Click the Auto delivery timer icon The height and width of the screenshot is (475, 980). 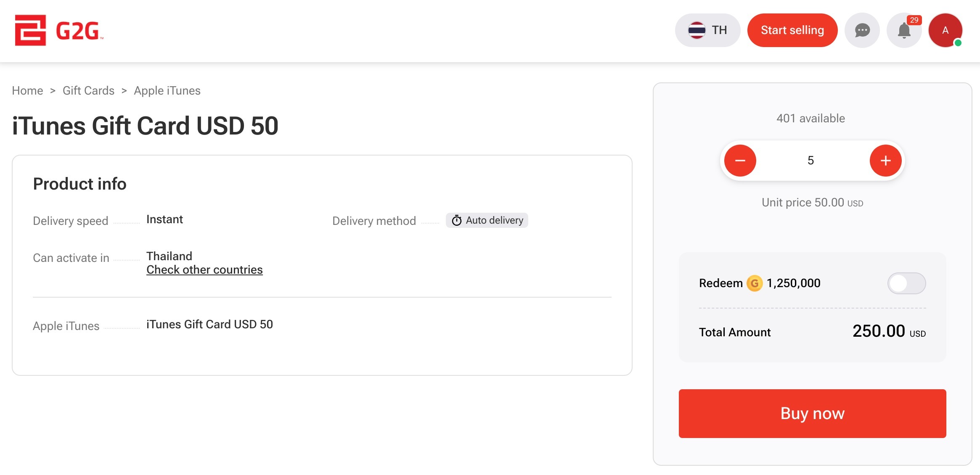pos(457,220)
